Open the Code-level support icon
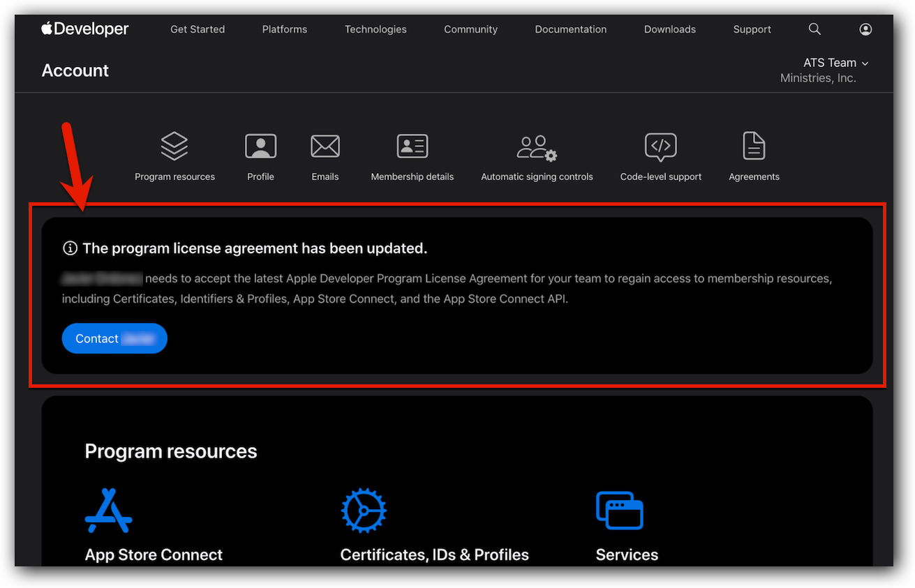The width and height of the screenshot is (915, 588). (x=661, y=147)
